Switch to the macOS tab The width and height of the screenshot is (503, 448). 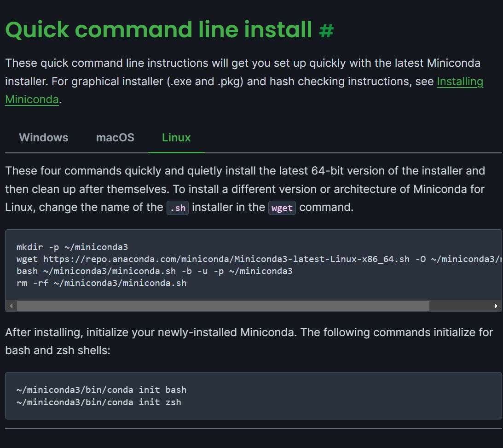click(x=115, y=138)
